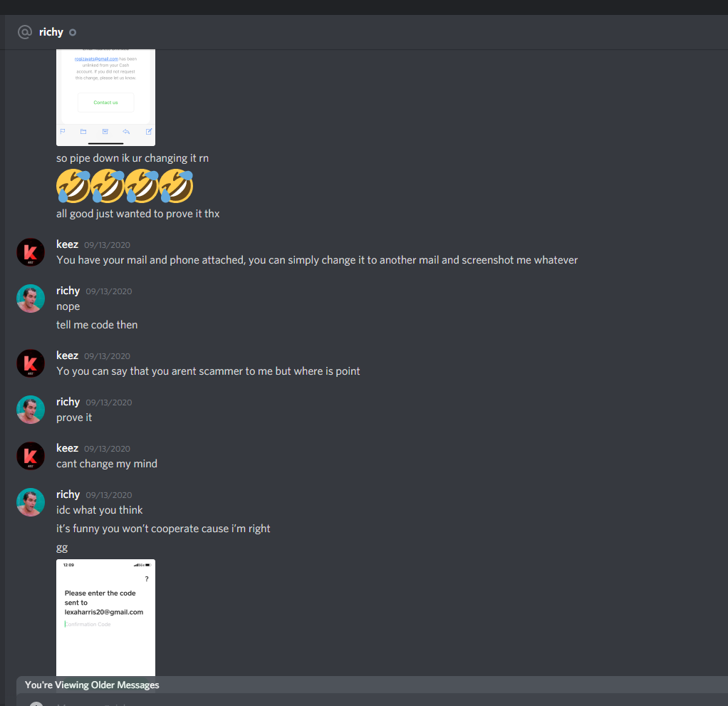This screenshot has width=728, height=706.
Task: Click richy username above prove it message
Action: [x=68, y=402]
